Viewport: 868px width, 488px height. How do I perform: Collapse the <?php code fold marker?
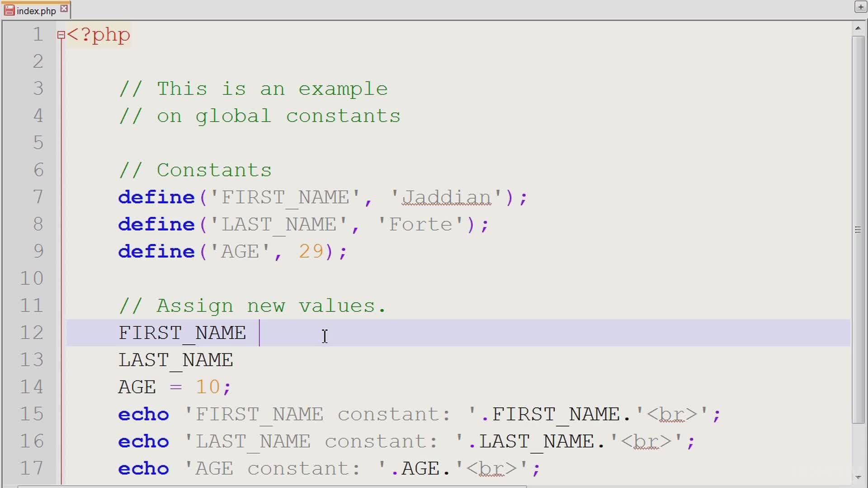click(x=61, y=35)
